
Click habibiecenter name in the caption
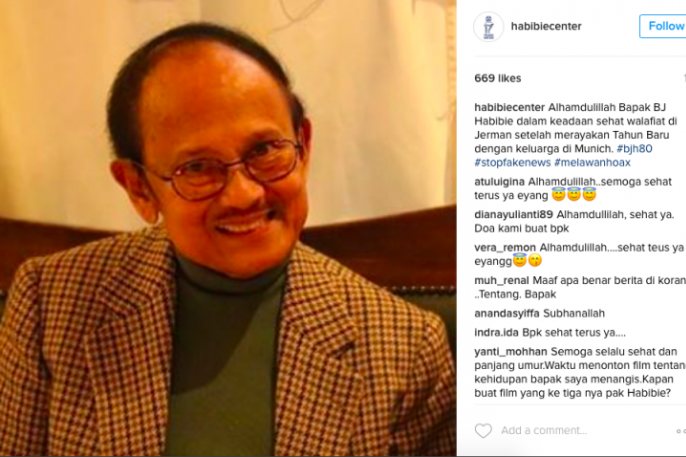(510, 108)
